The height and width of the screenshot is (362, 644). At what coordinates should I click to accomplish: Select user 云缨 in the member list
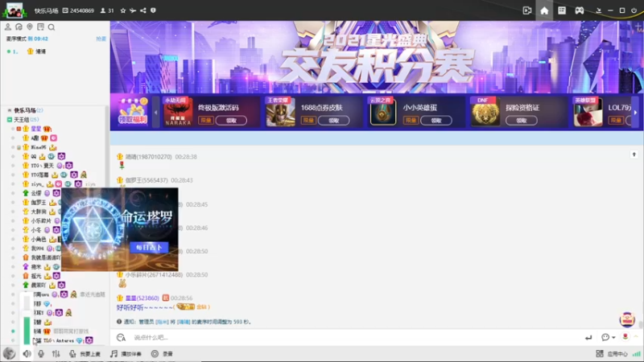point(36,193)
